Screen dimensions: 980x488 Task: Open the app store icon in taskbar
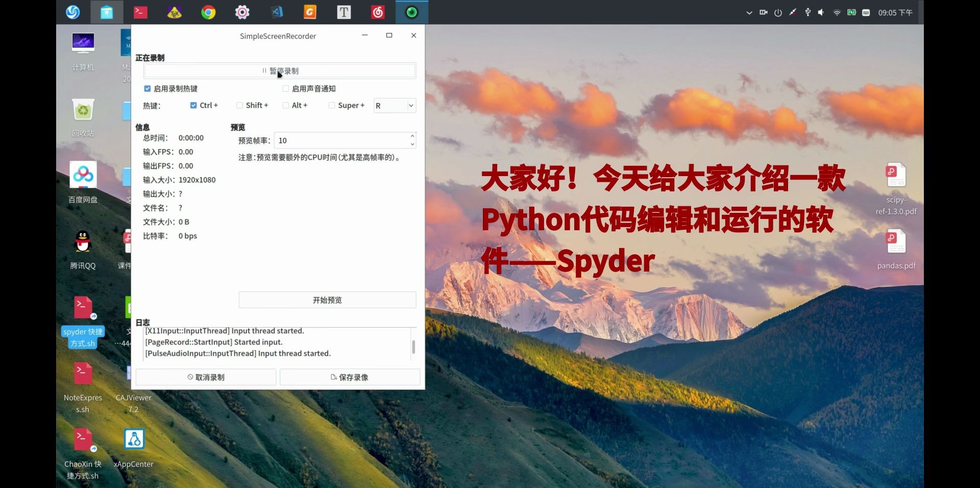tap(107, 12)
